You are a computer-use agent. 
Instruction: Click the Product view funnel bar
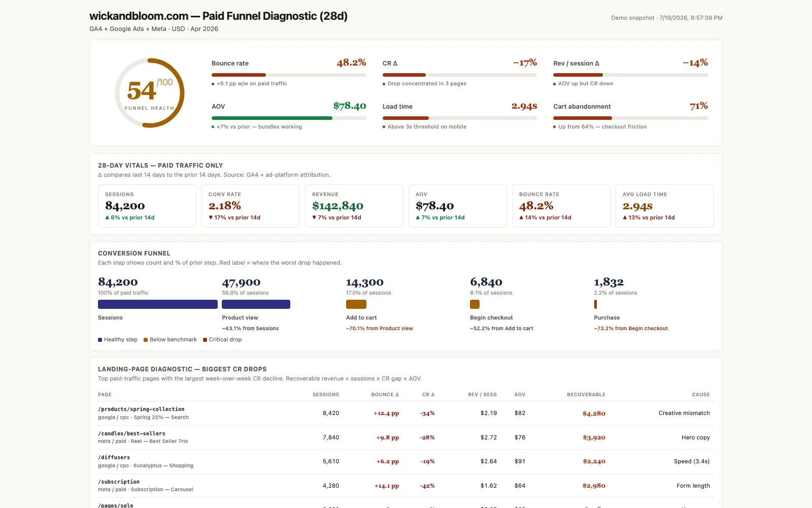click(x=256, y=304)
